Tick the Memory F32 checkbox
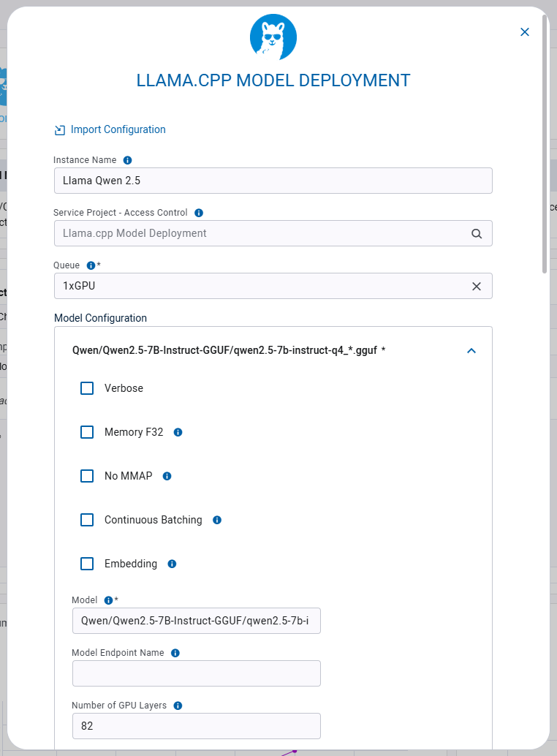The height and width of the screenshot is (756, 557). [87, 432]
